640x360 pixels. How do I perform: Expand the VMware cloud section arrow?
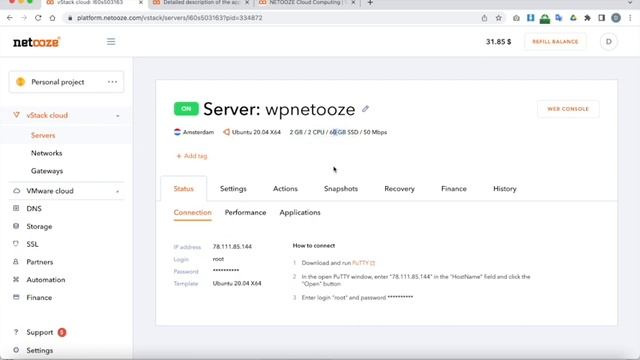(118, 191)
